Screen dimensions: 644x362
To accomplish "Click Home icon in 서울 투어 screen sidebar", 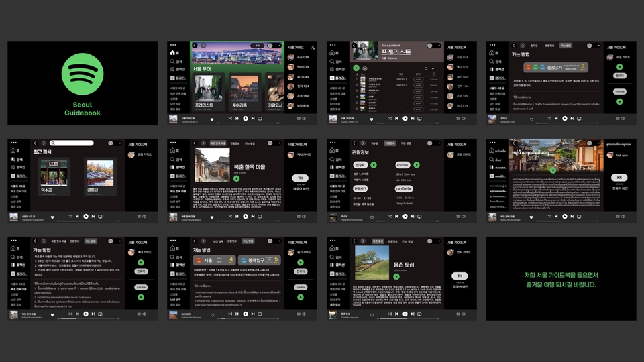I will [x=172, y=53].
